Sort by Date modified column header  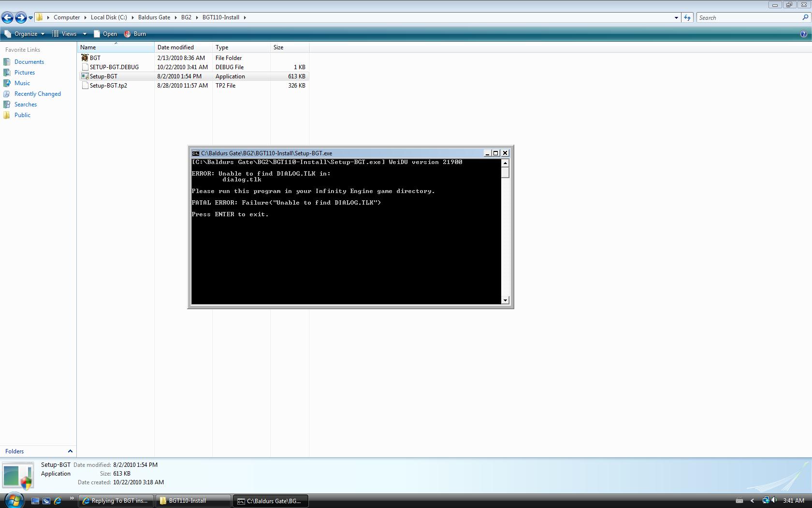point(183,47)
